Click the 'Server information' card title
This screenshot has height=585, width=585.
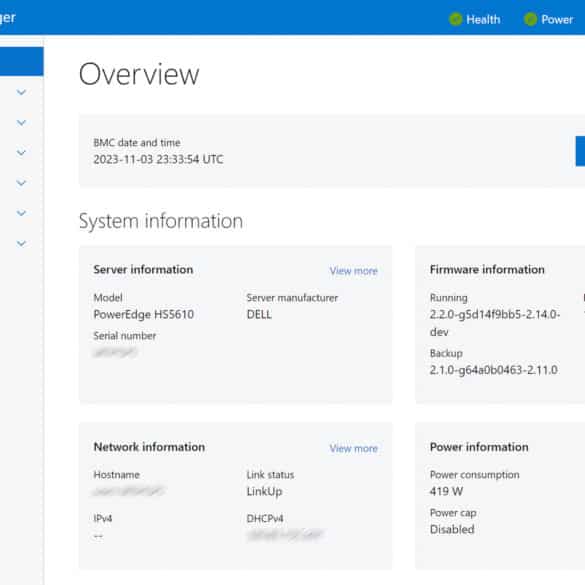click(x=143, y=269)
